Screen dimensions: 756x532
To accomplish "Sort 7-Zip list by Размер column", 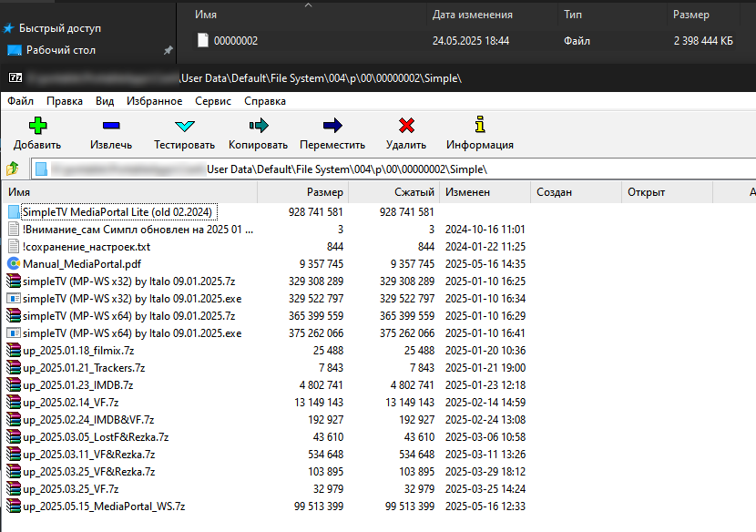I will click(x=302, y=192).
